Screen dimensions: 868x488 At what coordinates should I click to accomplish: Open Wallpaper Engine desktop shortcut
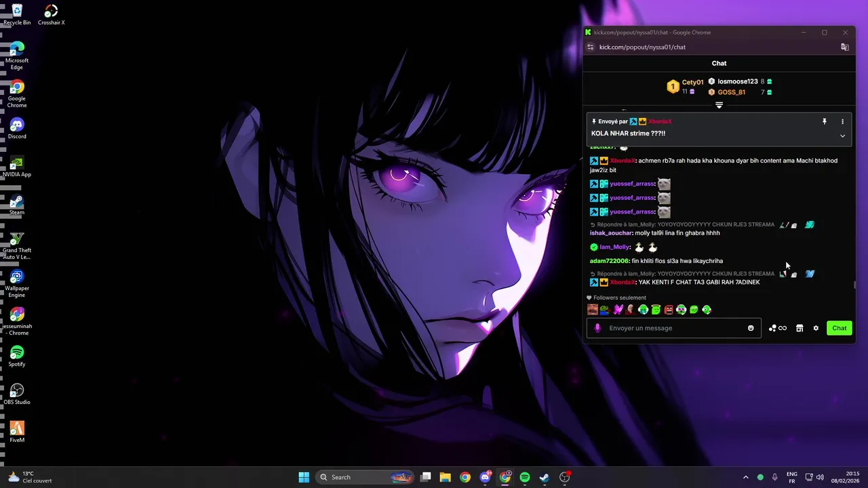pos(17,284)
